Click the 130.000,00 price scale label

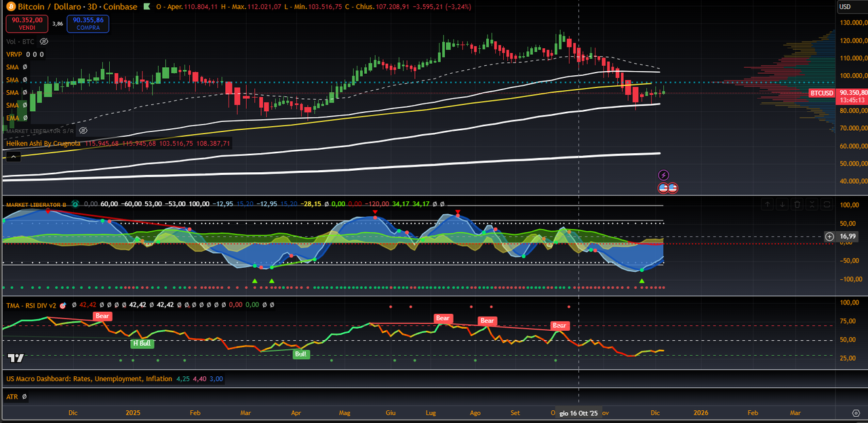point(852,23)
